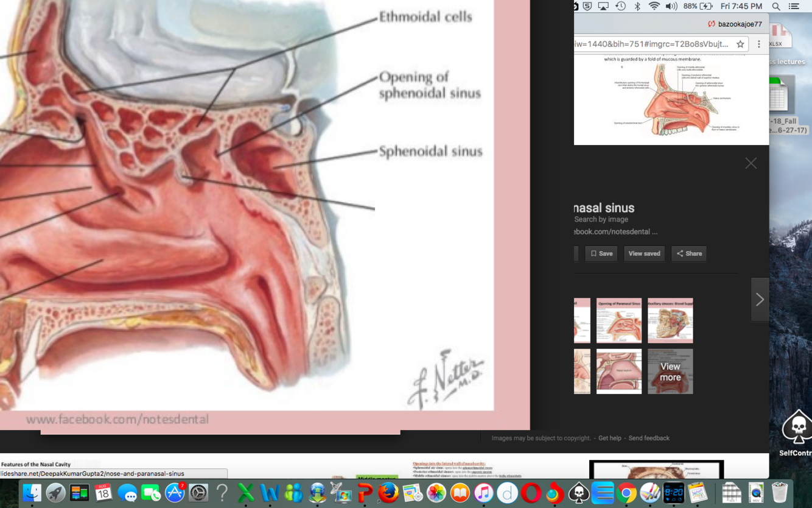
Task: Open Launchpad from the Dock
Action: click(55, 492)
